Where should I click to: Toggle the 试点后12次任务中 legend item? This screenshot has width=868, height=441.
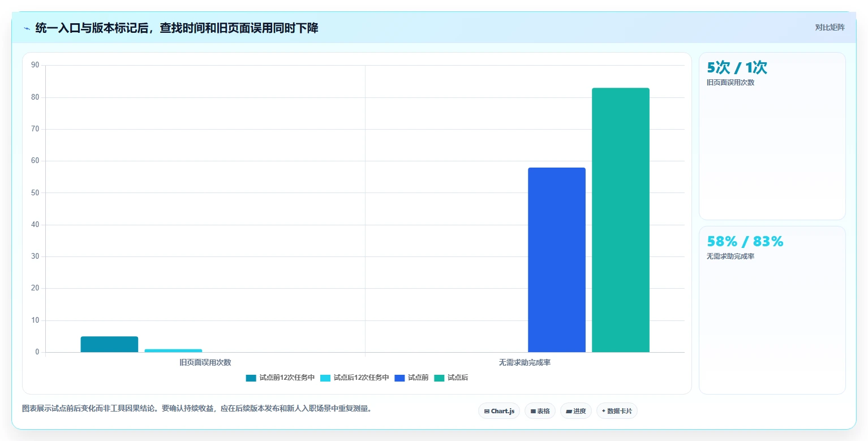tap(354, 378)
